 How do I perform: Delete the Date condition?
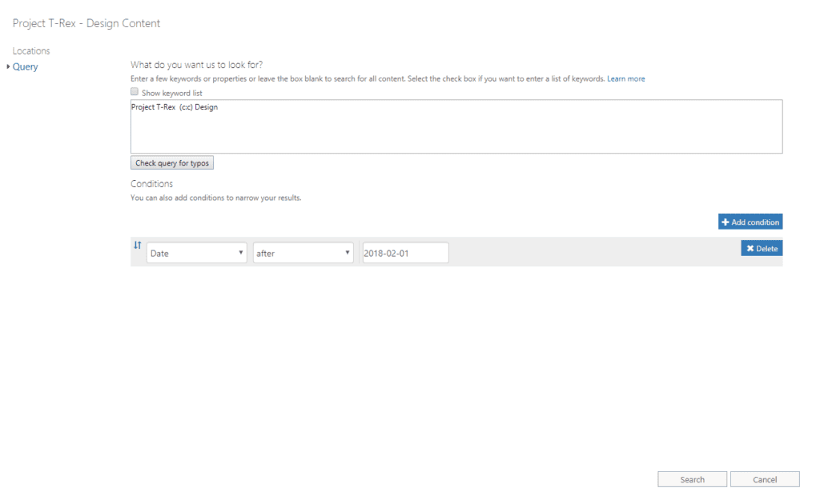pos(762,249)
